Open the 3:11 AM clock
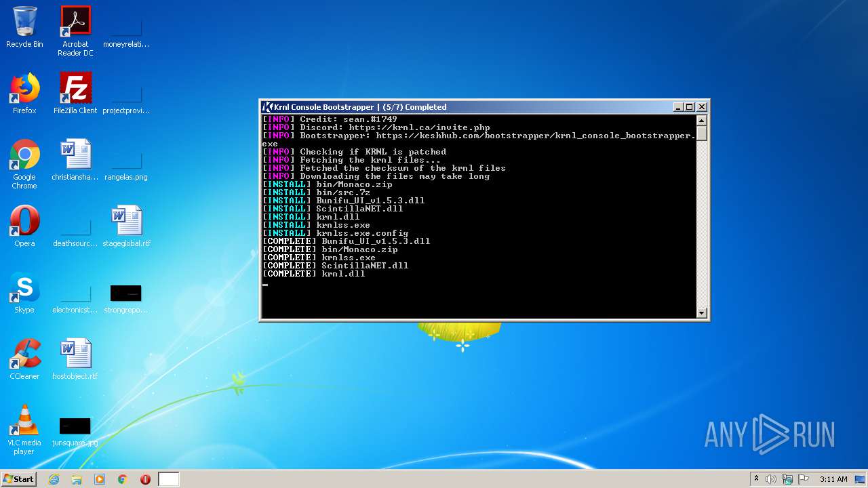 (833, 479)
